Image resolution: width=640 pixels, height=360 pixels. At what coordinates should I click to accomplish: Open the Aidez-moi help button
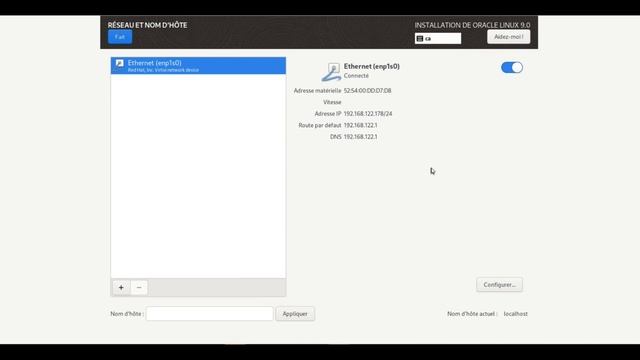click(509, 37)
